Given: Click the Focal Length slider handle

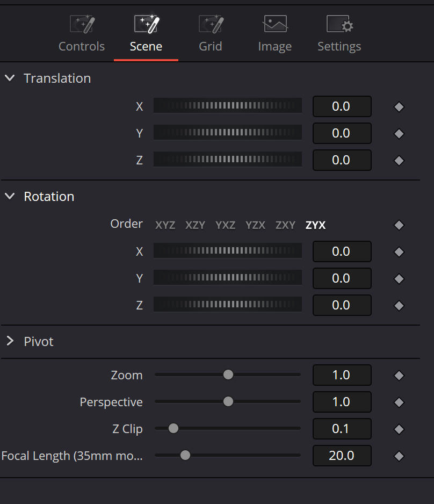Looking at the screenshot, I should tap(185, 455).
